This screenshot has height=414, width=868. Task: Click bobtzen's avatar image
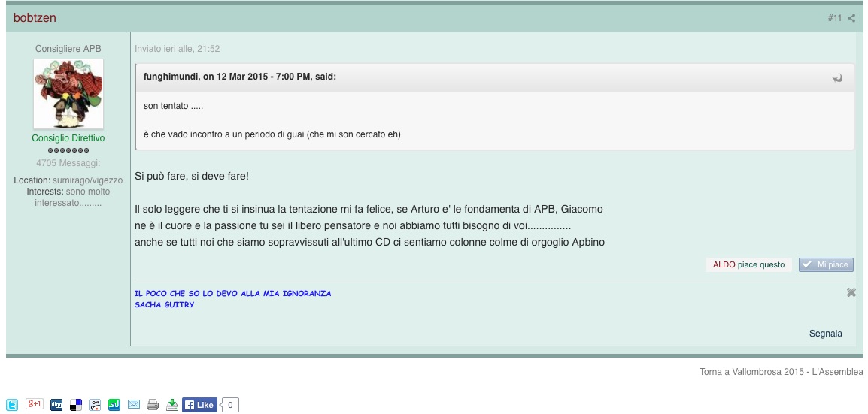coord(68,94)
